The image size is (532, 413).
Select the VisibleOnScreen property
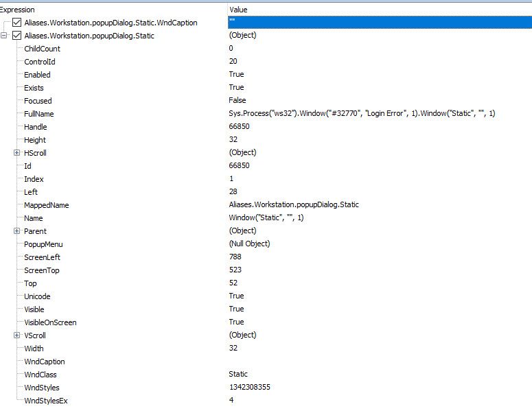tap(50, 322)
